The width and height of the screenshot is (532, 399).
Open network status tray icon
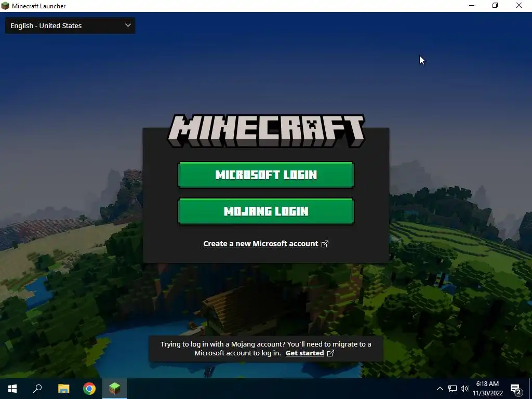(453, 389)
